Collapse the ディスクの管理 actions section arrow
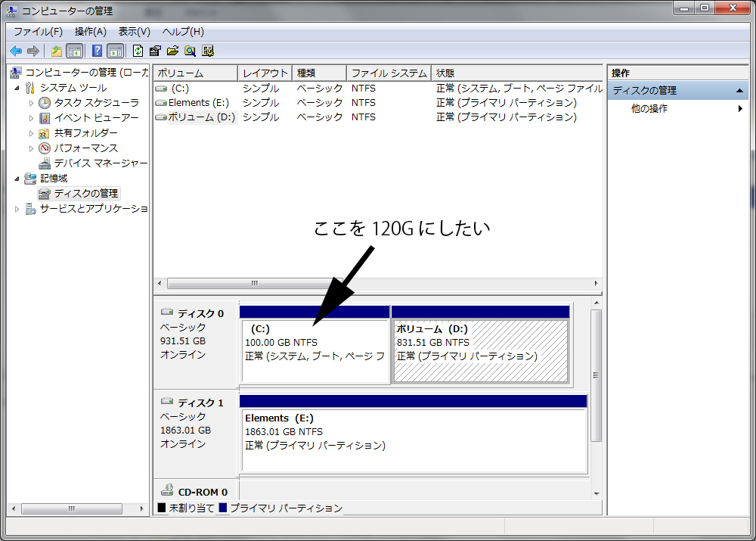The width and height of the screenshot is (756, 541). click(739, 91)
